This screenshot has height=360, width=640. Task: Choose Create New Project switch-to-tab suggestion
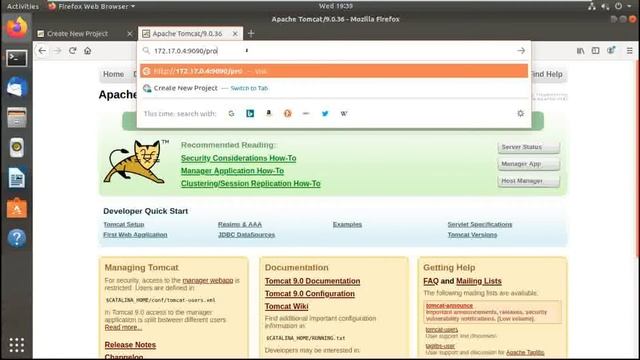point(334,88)
